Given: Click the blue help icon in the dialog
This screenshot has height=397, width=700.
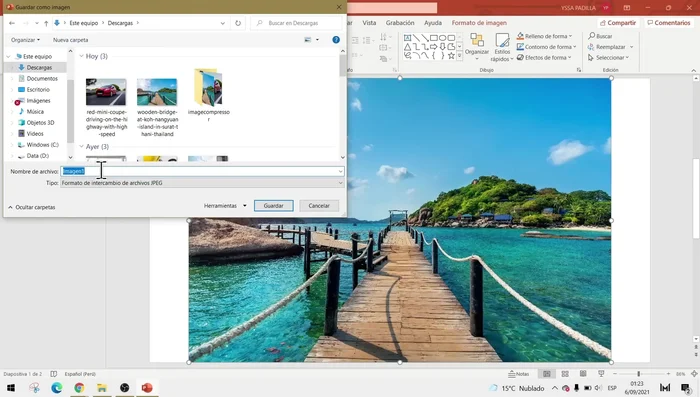Looking at the screenshot, I should [x=336, y=40].
